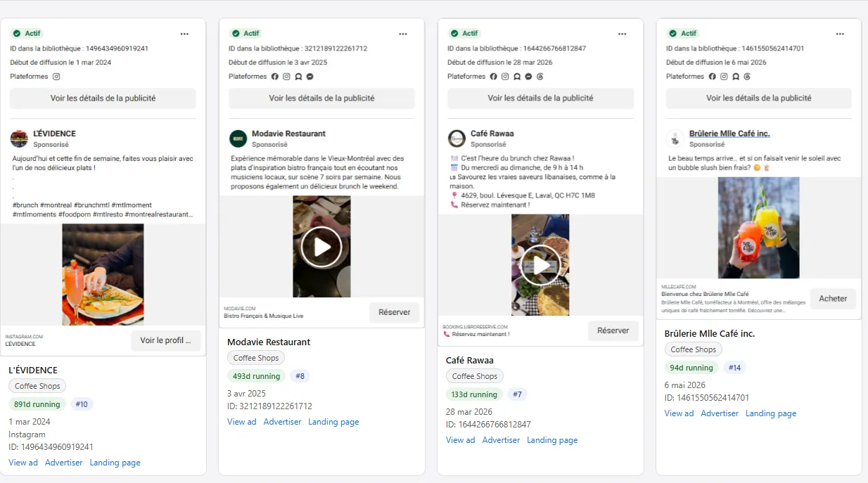Open Advertiser link under Brûlerie Mlle Café
Viewport: 868px width, 483px height.
pyautogui.click(x=720, y=413)
